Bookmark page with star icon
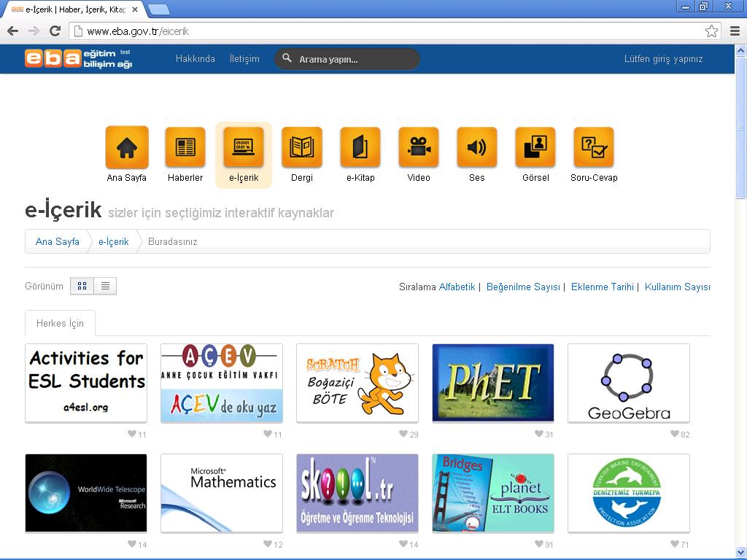Image resolution: width=747 pixels, height=560 pixels. click(x=711, y=31)
